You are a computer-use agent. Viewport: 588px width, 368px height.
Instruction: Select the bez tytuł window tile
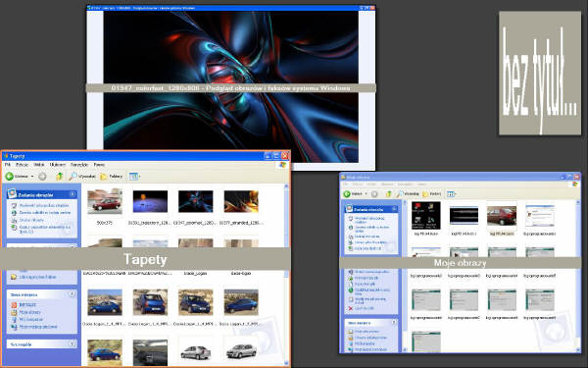pos(540,73)
